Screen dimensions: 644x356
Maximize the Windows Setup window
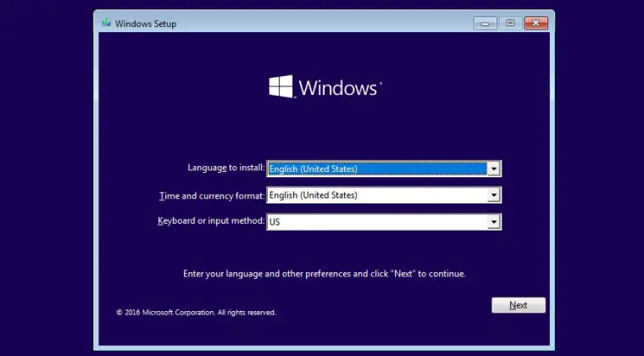pyautogui.click(x=510, y=23)
